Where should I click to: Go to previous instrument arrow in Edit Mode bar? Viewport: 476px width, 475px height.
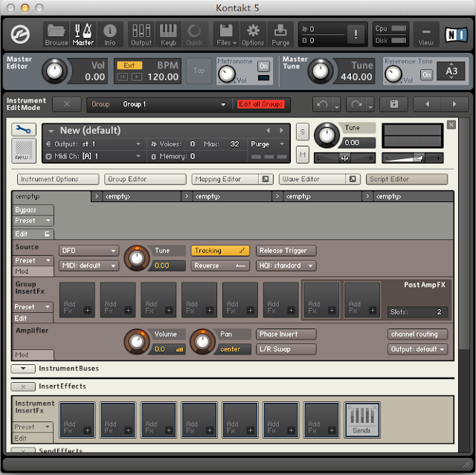428,104
